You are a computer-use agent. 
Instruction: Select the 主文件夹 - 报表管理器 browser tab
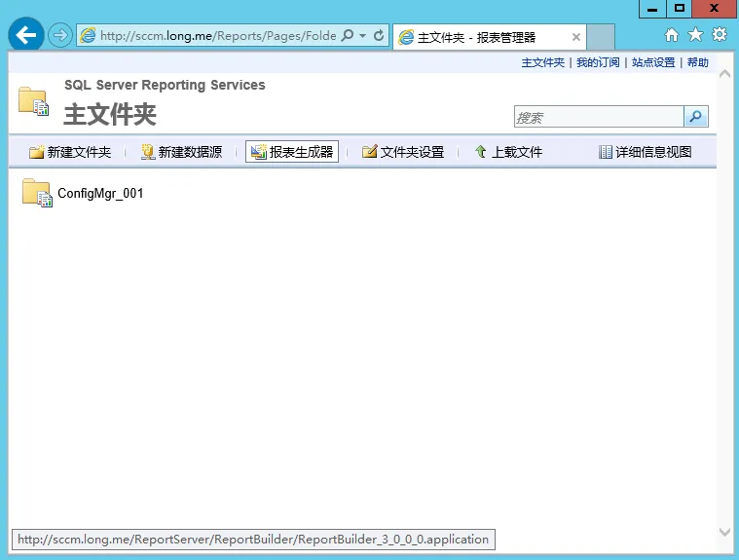[489, 37]
